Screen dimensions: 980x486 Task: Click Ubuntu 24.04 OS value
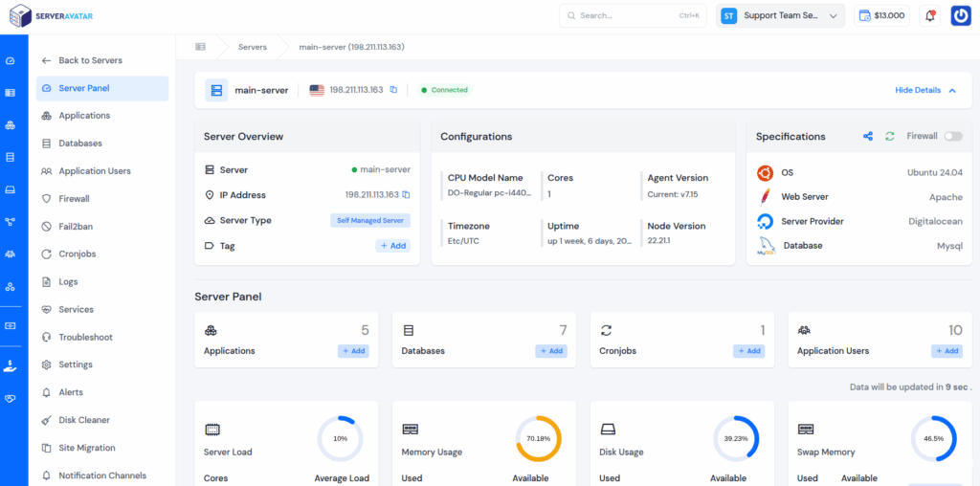[x=935, y=172]
